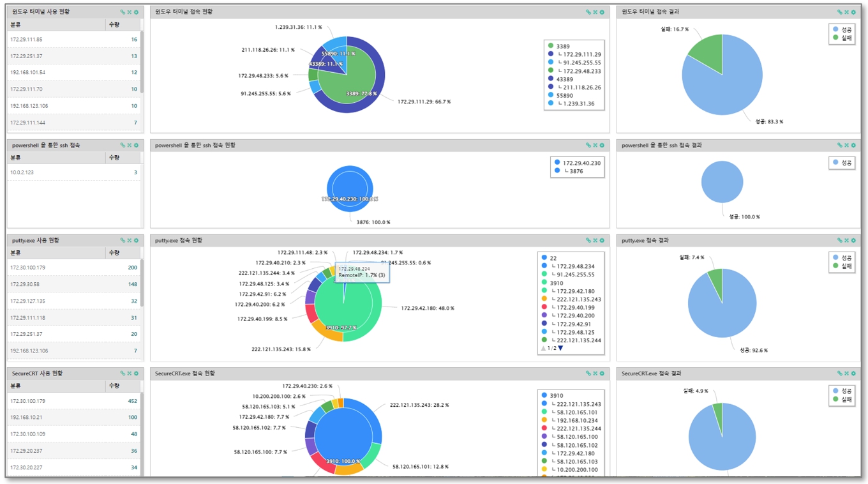Viewport: 868px width, 484px height.
Task: Toggle 성공 legend in powershell ssh 접속 결과
Action: (842, 163)
